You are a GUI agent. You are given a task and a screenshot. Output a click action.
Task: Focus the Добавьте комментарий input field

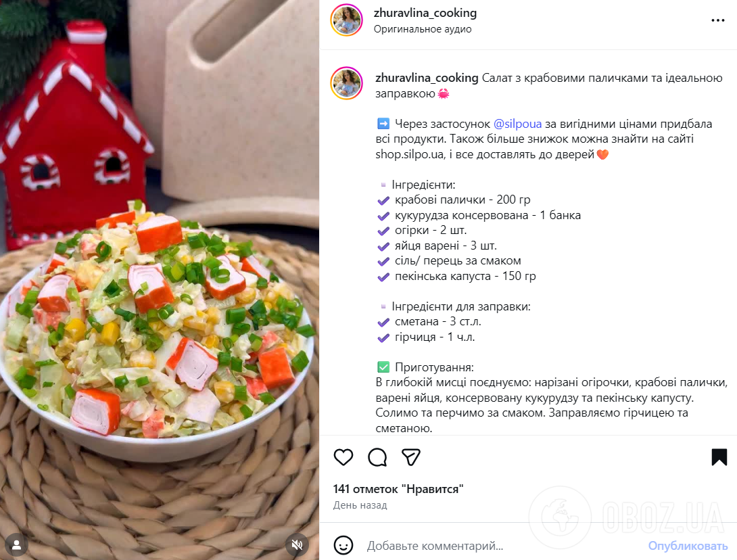[x=503, y=546]
